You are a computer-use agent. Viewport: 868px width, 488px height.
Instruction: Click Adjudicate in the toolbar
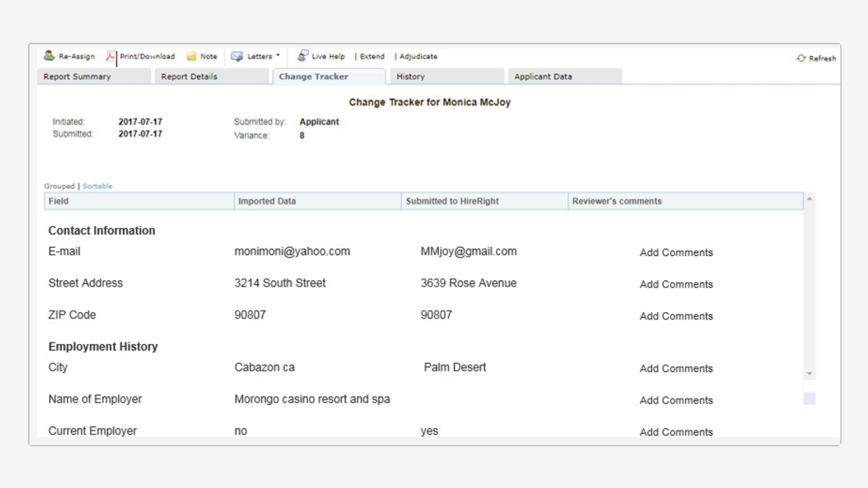(x=418, y=57)
